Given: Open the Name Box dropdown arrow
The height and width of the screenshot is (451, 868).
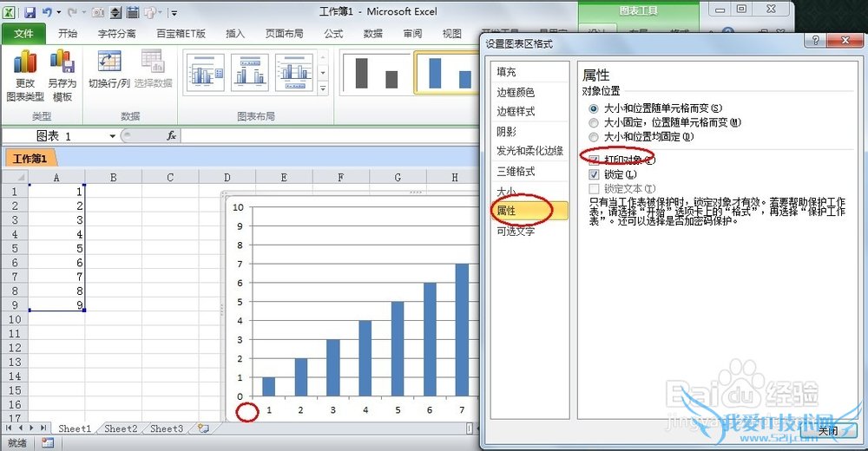Looking at the screenshot, I should [112, 135].
